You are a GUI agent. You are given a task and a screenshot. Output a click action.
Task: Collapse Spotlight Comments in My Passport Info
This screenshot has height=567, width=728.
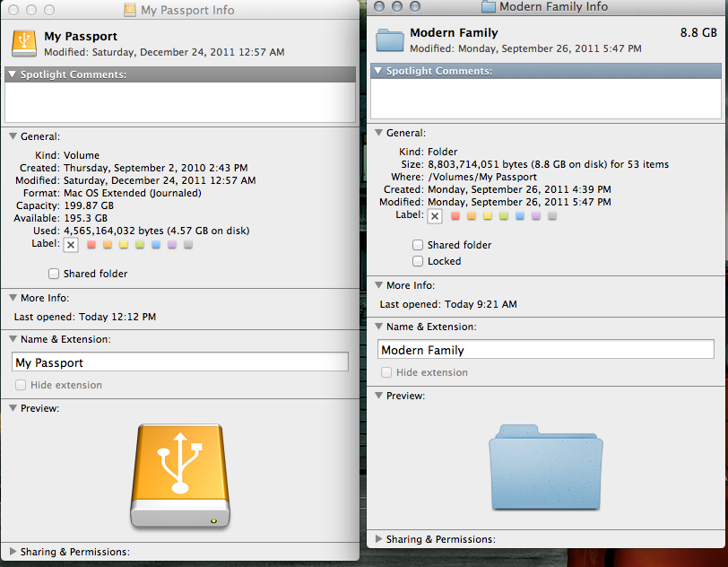(13, 74)
